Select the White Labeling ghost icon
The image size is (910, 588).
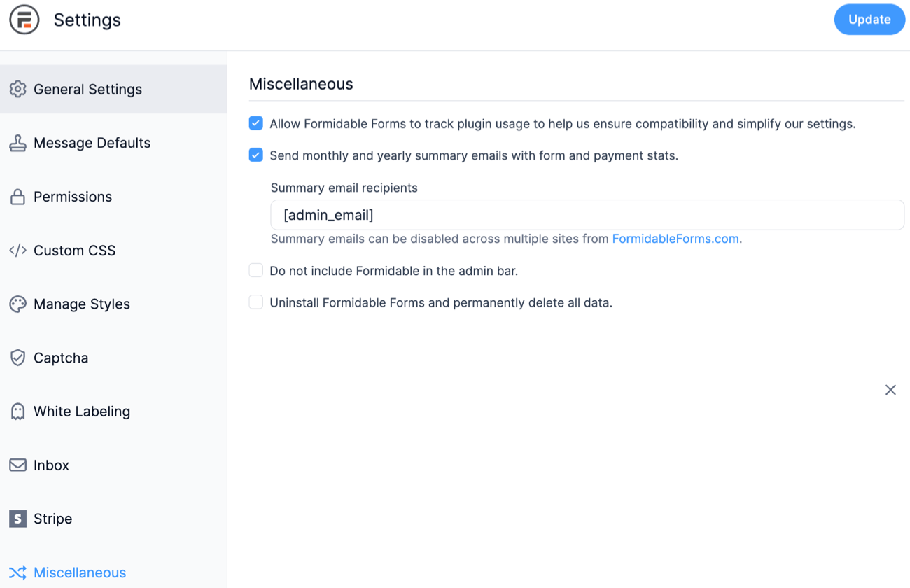(x=17, y=411)
